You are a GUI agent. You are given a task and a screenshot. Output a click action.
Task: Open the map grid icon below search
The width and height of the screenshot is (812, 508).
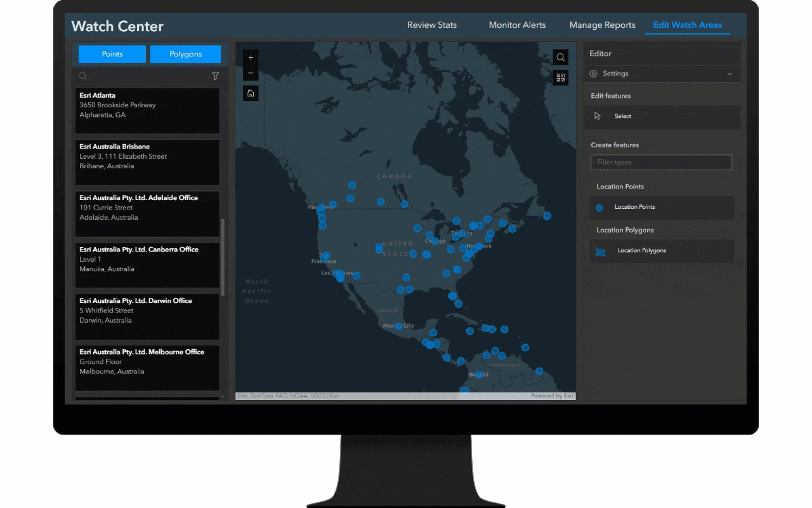click(561, 77)
